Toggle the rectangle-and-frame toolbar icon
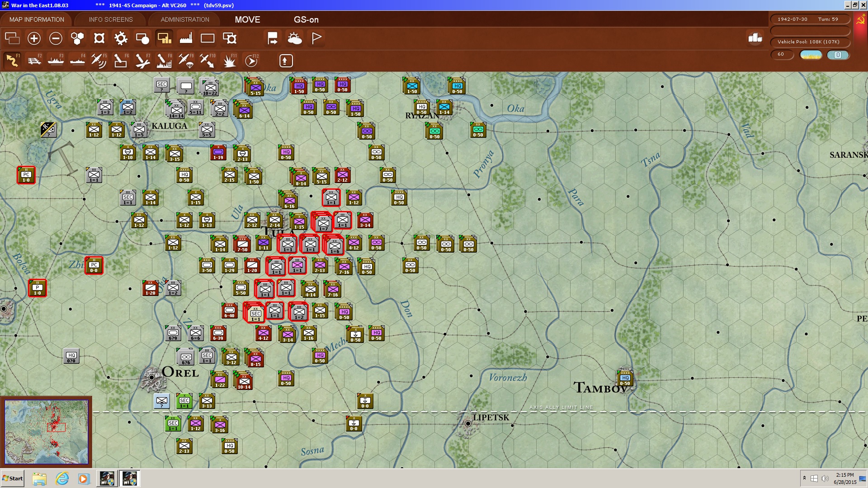This screenshot has width=868, height=488. 230,38
